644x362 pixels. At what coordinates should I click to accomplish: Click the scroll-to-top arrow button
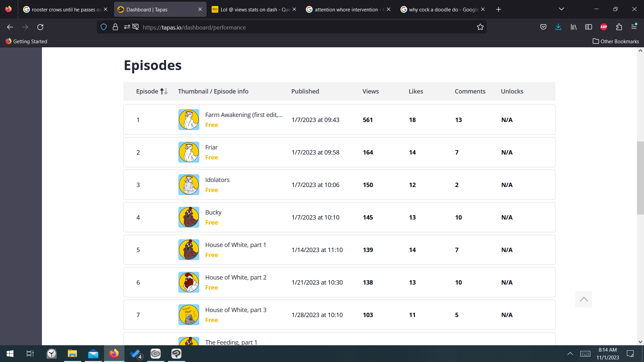coord(583,299)
